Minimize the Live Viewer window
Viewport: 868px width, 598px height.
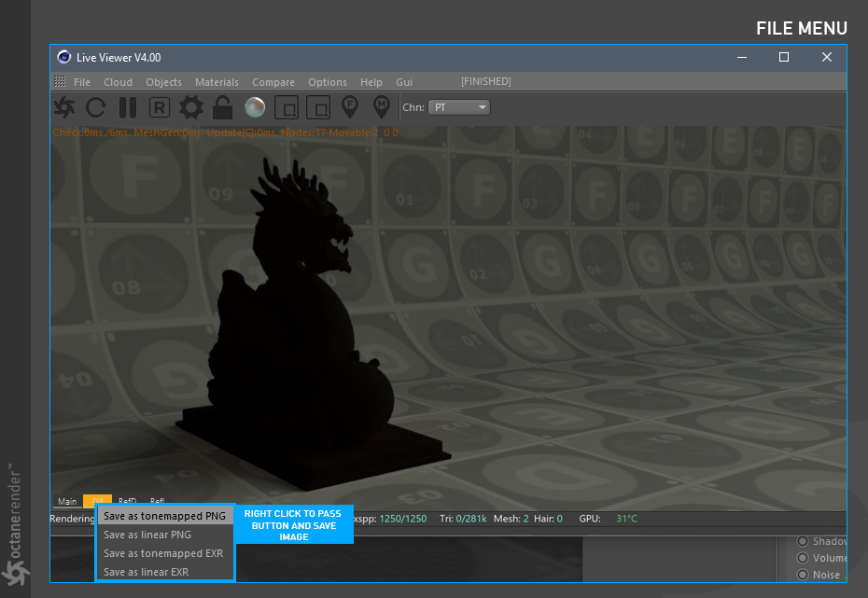pos(742,57)
